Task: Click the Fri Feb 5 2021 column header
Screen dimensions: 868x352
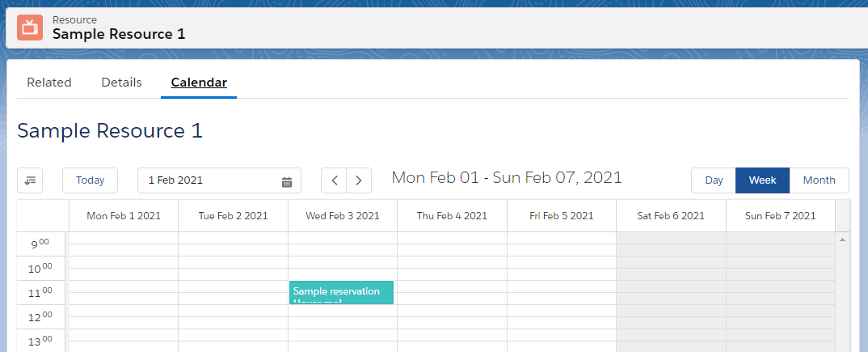Action: coord(562,216)
